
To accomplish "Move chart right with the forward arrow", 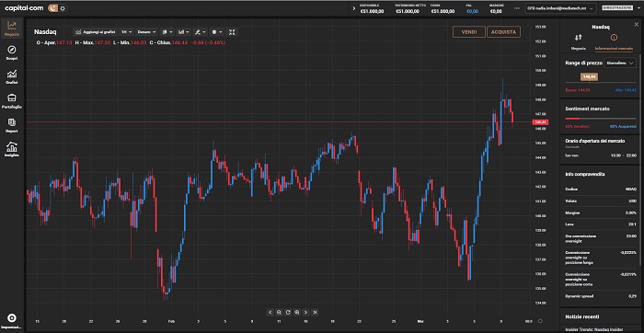I will (306, 312).
